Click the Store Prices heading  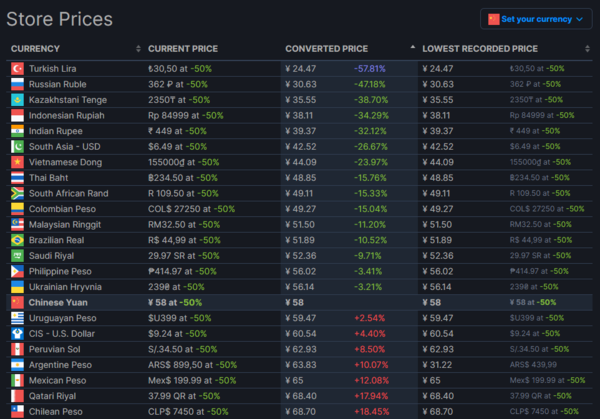59,19
